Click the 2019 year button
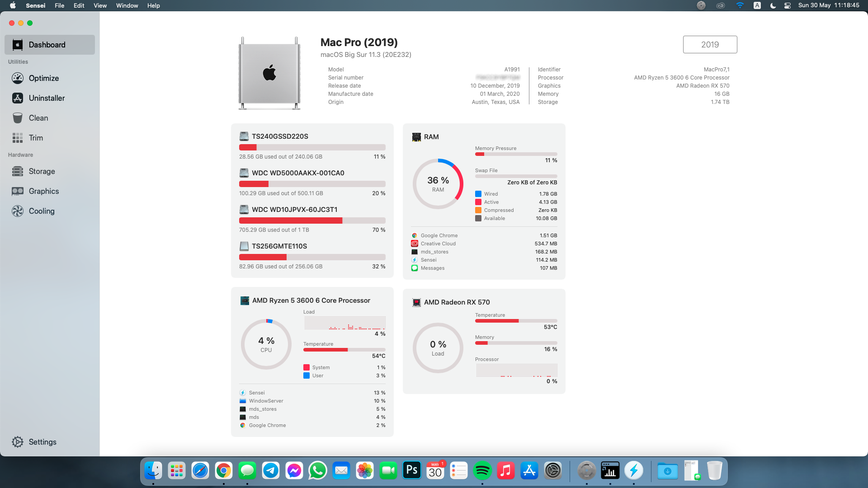This screenshot has width=868, height=488. pyautogui.click(x=710, y=44)
